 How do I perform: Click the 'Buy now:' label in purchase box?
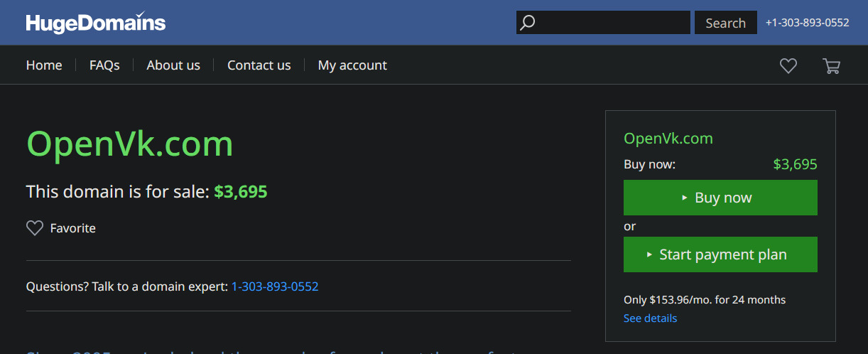pyautogui.click(x=649, y=165)
